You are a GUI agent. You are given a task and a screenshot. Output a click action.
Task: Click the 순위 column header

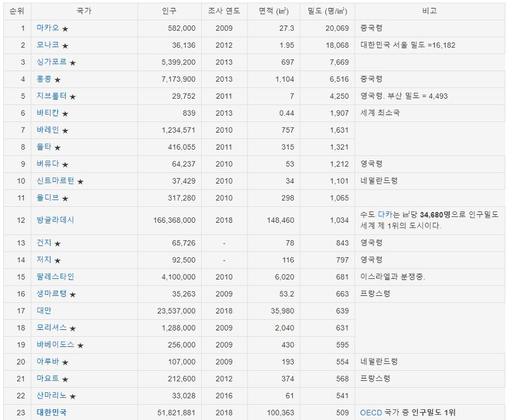pos(17,11)
